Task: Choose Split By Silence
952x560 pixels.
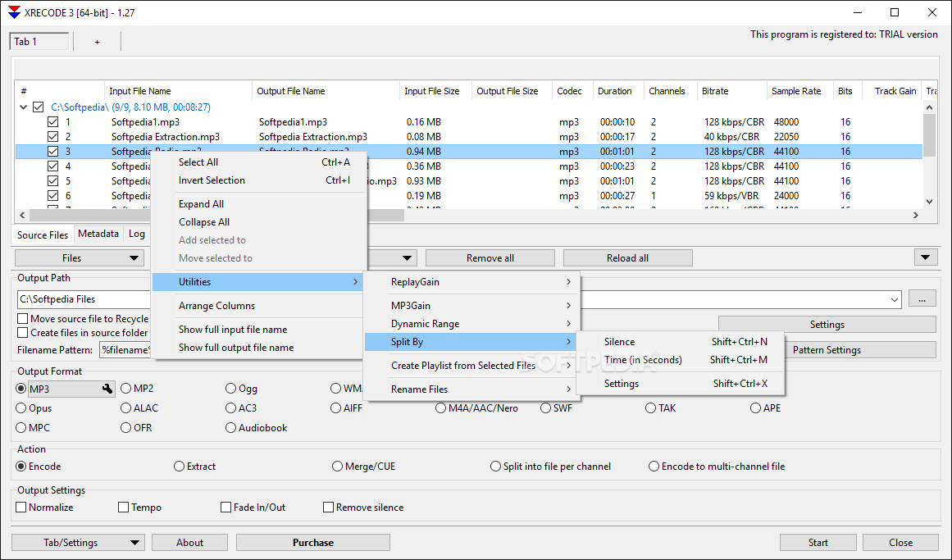Action: 681,342
